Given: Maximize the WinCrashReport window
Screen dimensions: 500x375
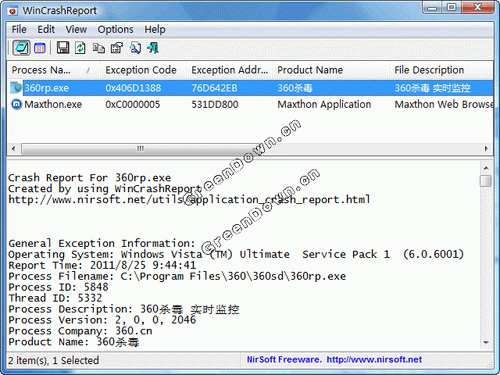Looking at the screenshot, I should click(452, 7).
